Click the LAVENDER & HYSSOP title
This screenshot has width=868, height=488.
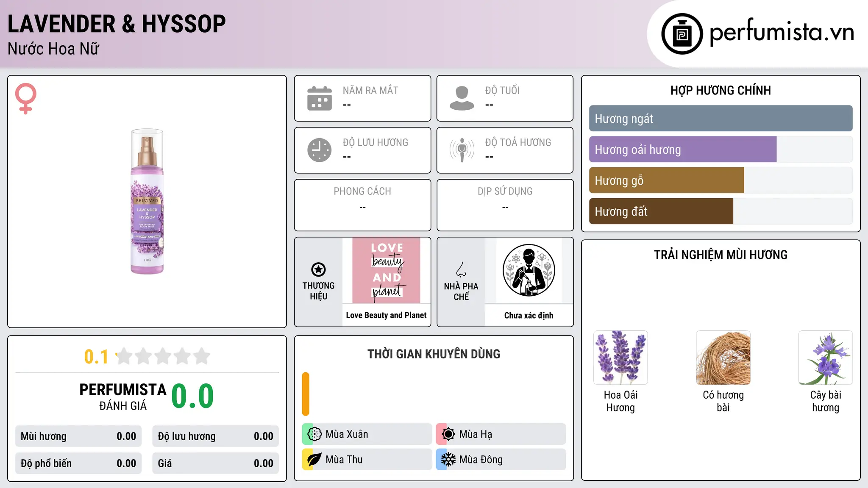click(x=117, y=24)
